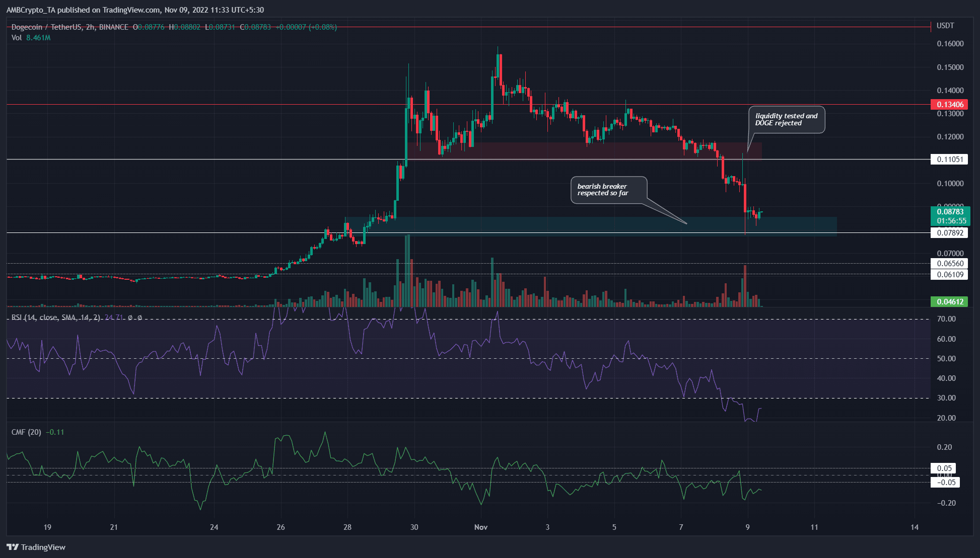Viewport: 980px width, 558px height.
Task: Click the 0.10000 price axis value
Action: tap(950, 184)
